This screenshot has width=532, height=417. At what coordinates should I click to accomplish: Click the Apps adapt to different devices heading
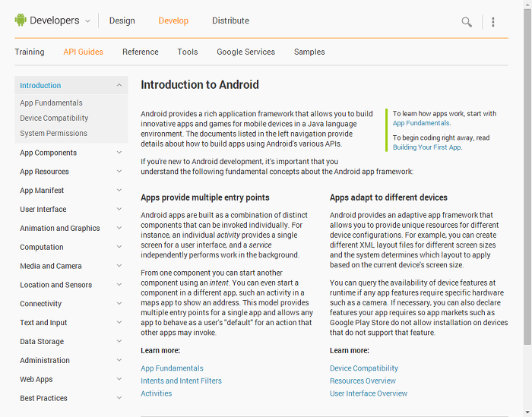[x=388, y=197]
